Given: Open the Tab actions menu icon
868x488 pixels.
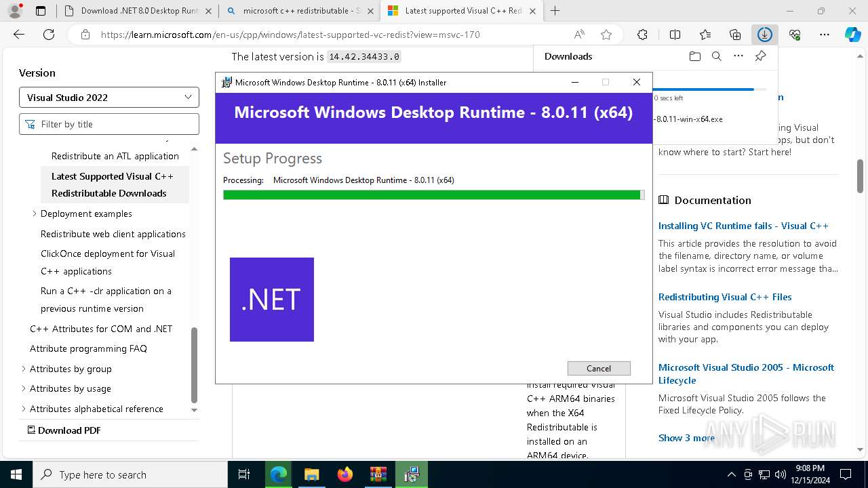Looking at the screenshot, I should (x=41, y=11).
